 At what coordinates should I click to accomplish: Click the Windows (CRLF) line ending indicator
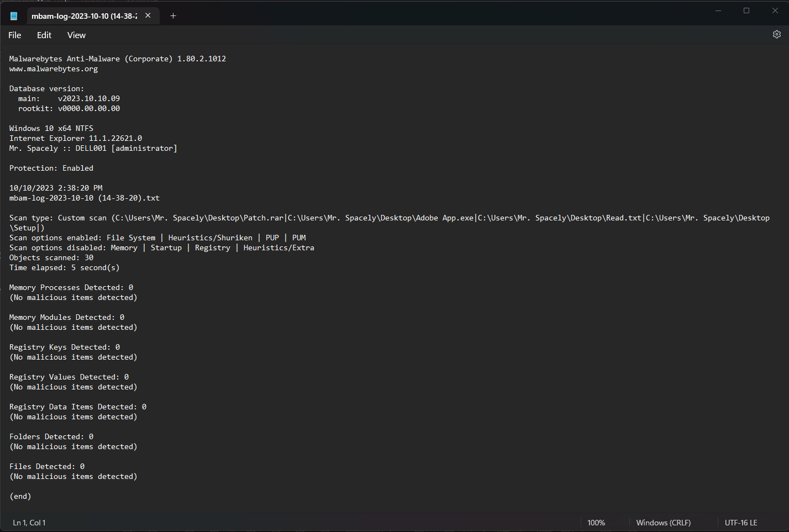tap(664, 523)
